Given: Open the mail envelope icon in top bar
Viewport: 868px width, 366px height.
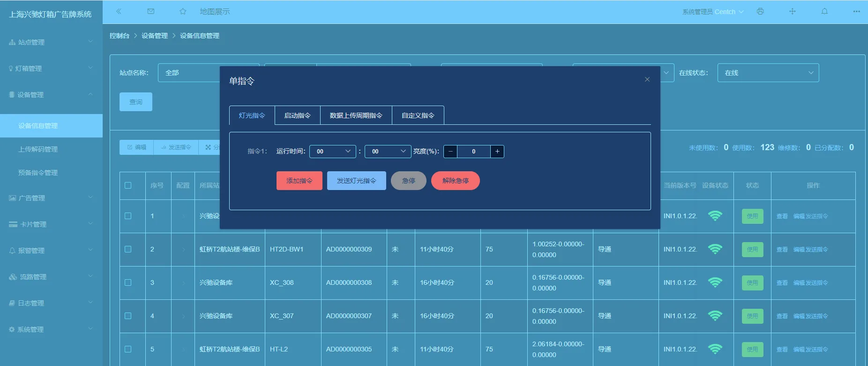Looking at the screenshot, I should coord(151,11).
